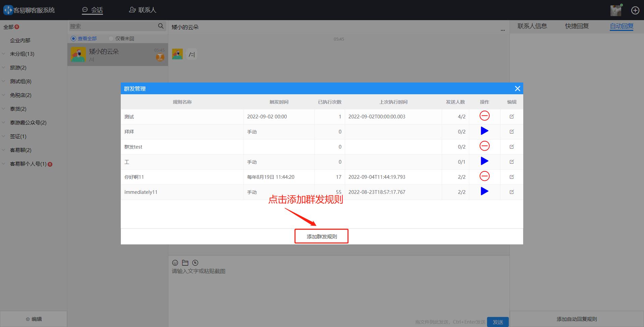Run the 拜拜 rule with the play icon

point(484,131)
